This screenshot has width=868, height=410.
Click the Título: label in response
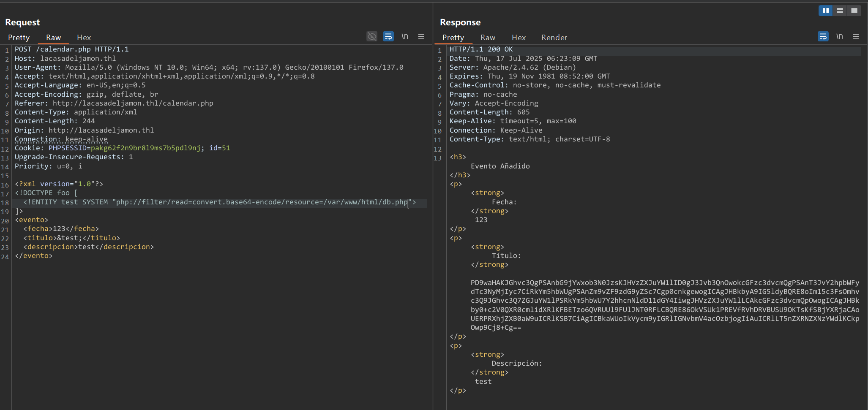(506, 255)
